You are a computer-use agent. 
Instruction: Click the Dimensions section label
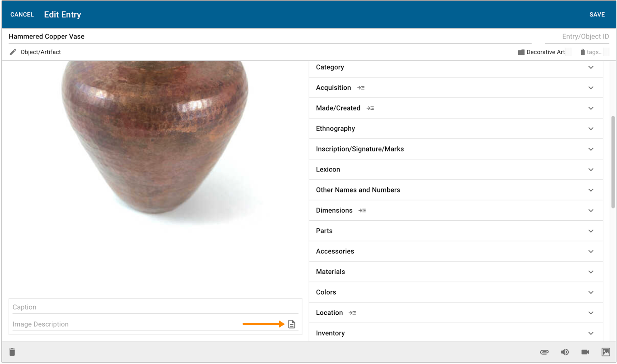pos(334,210)
